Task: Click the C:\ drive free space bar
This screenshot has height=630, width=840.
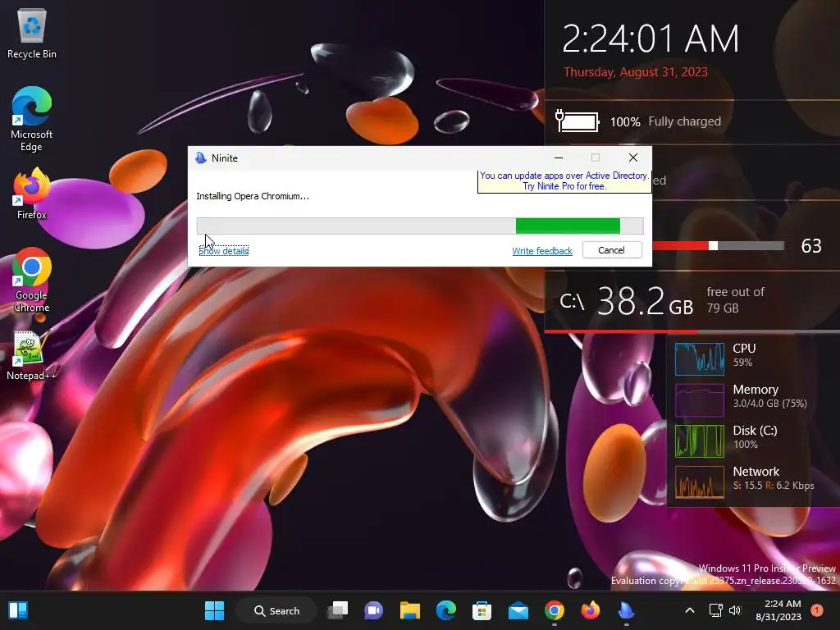Action: [x=692, y=331]
